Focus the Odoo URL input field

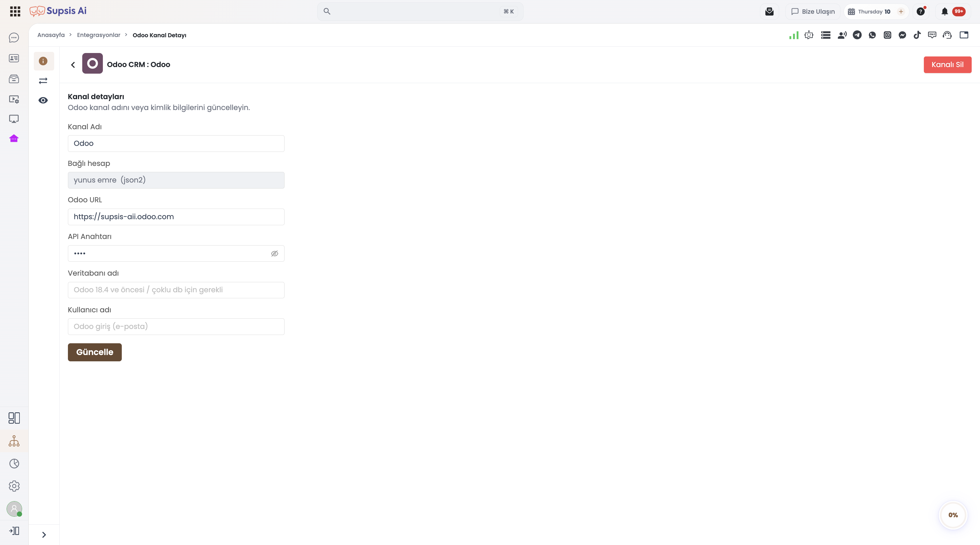(x=176, y=217)
